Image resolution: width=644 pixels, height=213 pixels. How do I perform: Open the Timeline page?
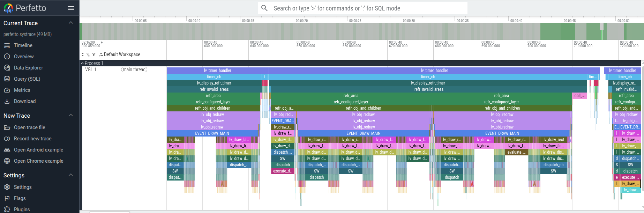(x=23, y=45)
